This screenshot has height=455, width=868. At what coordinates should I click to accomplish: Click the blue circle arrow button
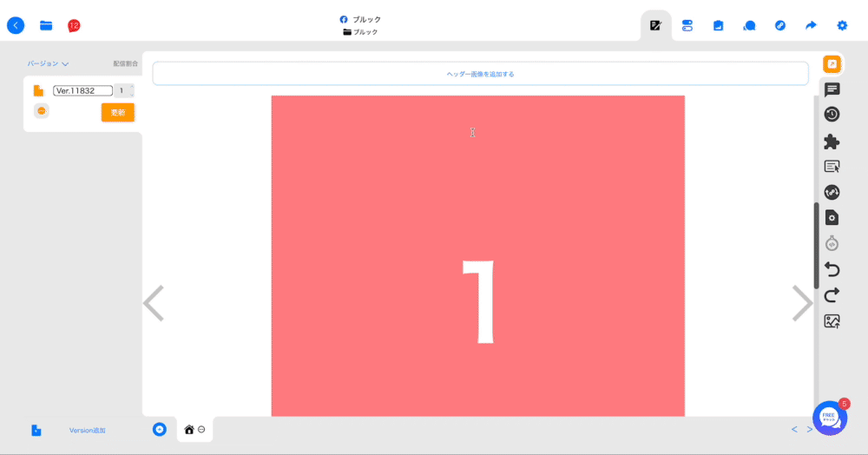(160, 430)
